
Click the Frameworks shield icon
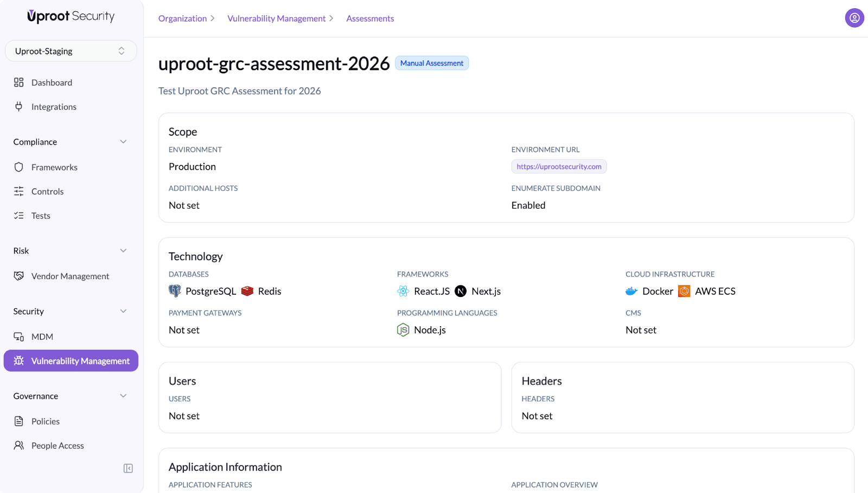click(19, 167)
